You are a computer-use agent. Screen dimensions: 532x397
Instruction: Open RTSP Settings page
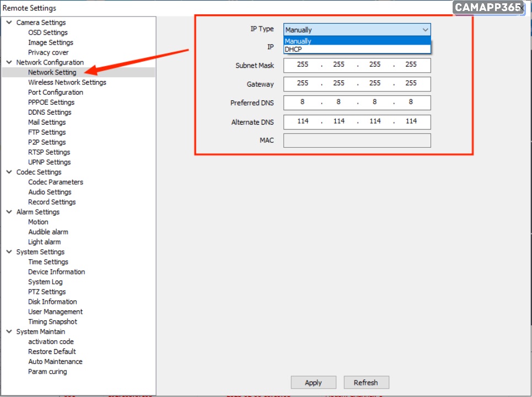pyautogui.click(x=49, y=152)
